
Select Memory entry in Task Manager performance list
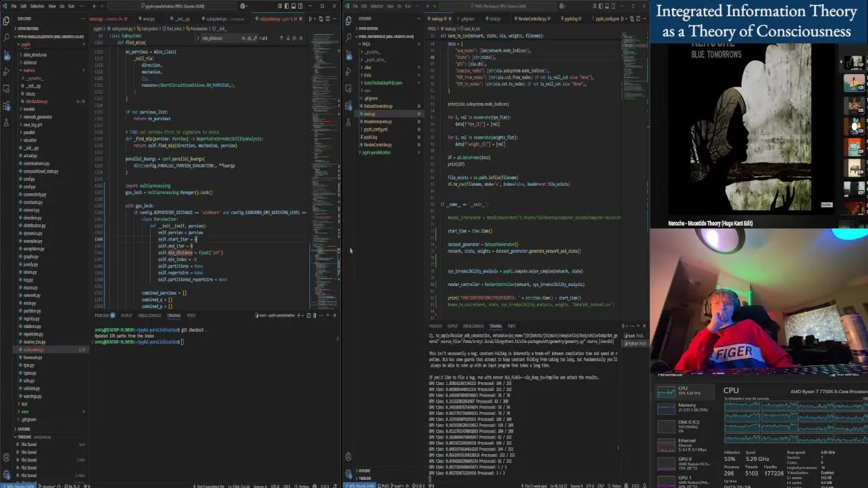pyautogui.click(x=685, y=407)
